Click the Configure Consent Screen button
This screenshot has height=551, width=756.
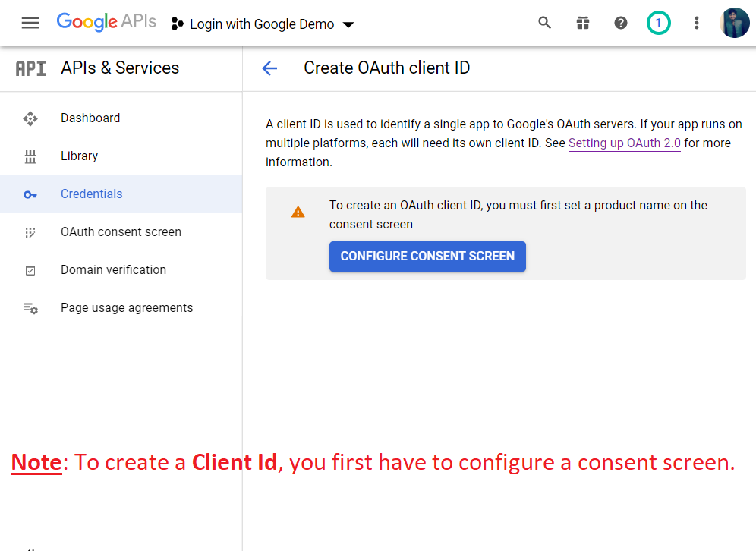click(427, 257)
